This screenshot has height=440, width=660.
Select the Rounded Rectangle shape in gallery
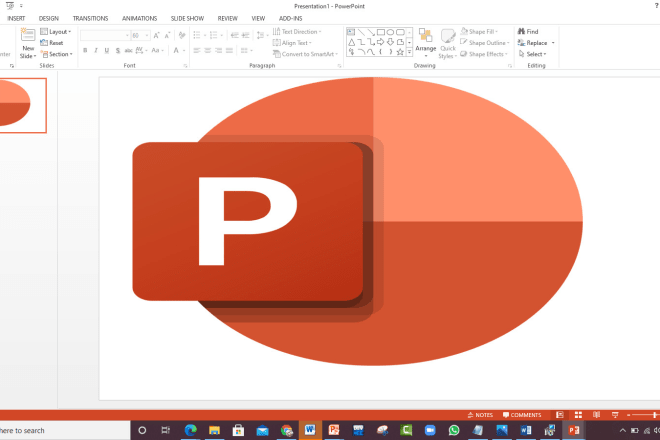point(400,32)
